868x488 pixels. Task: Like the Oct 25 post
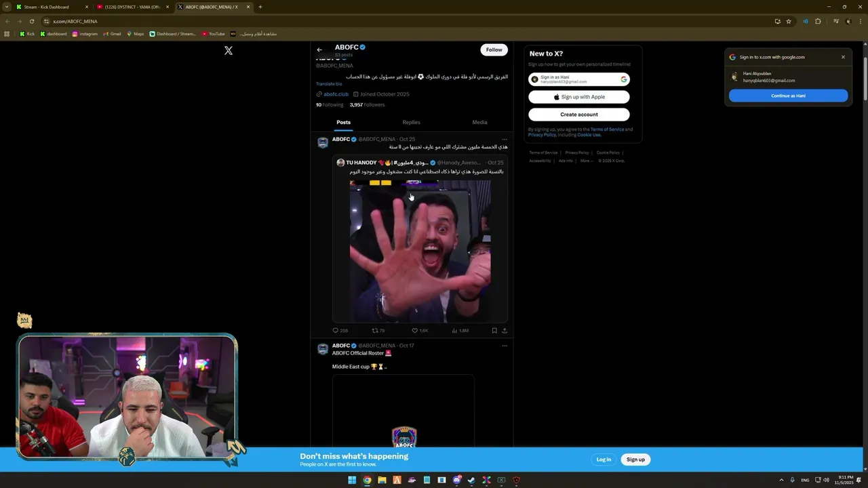pos(420,331)
